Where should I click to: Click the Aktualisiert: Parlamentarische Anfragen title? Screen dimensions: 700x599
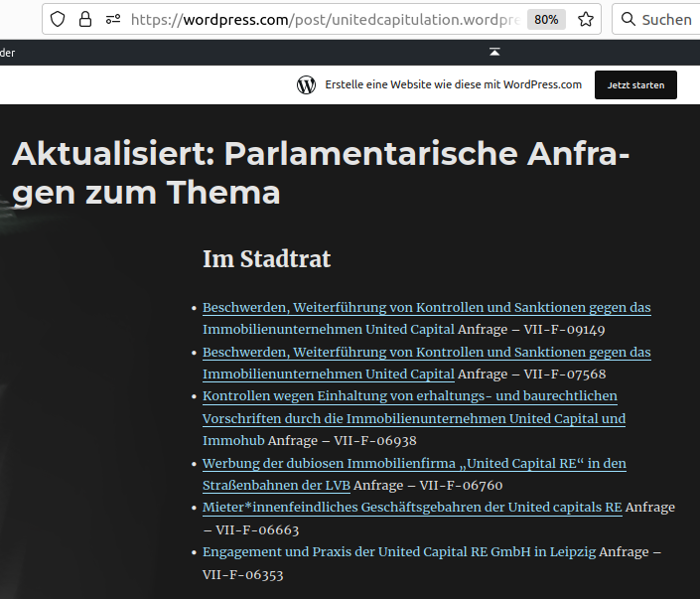click(x=321, y=173)
